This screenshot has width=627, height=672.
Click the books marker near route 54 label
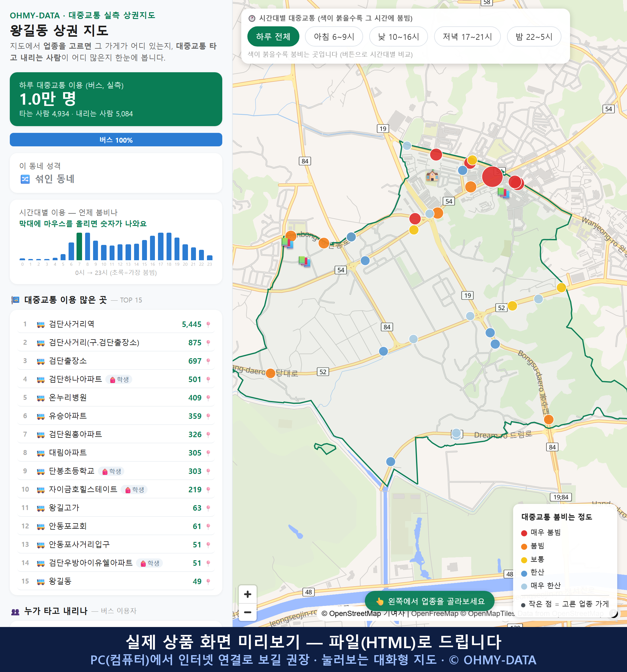[x=305, y=261]
